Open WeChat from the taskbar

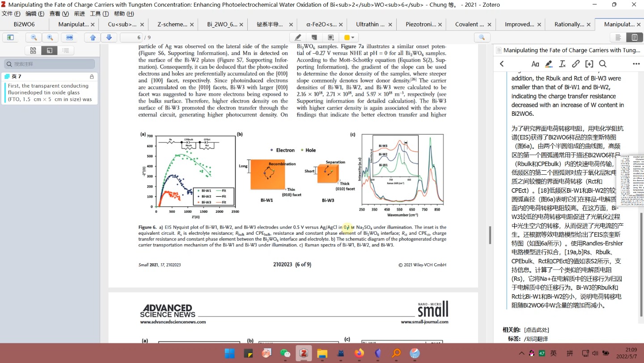tap(285, 353)
